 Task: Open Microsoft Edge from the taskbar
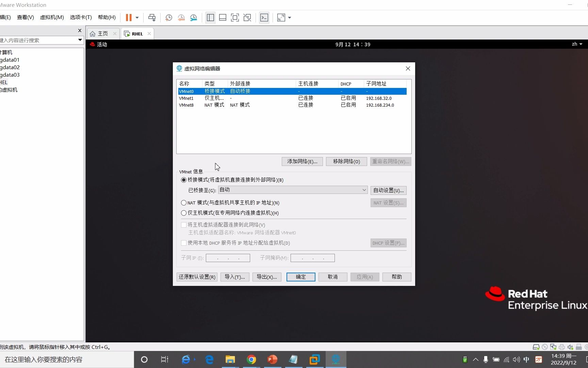(209, 359)
